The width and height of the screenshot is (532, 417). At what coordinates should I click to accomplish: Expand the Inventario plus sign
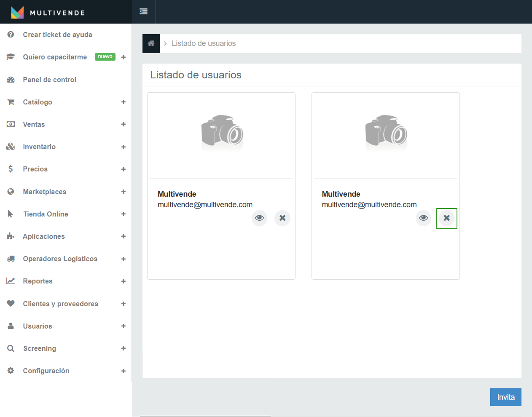click(124, 147)
